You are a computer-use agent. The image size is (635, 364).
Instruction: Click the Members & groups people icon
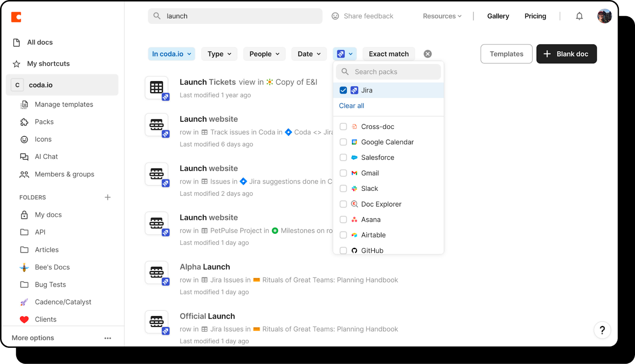tap(24, 174)
